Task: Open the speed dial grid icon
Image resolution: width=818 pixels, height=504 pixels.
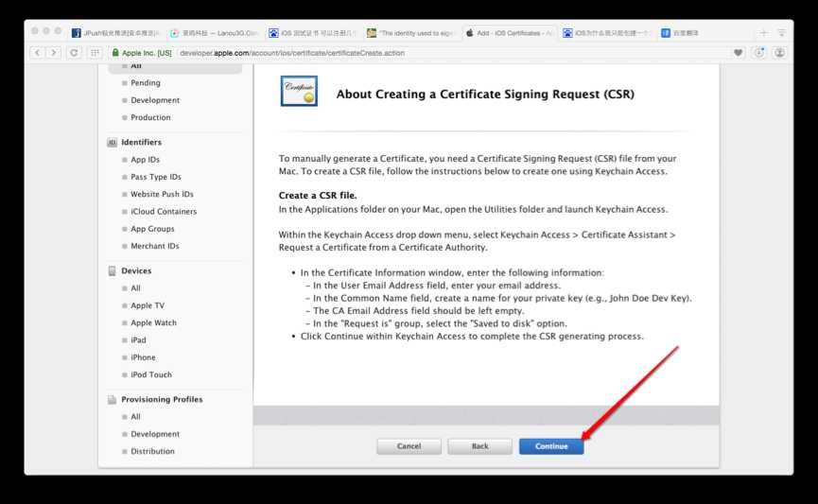Action: (95, 53)
